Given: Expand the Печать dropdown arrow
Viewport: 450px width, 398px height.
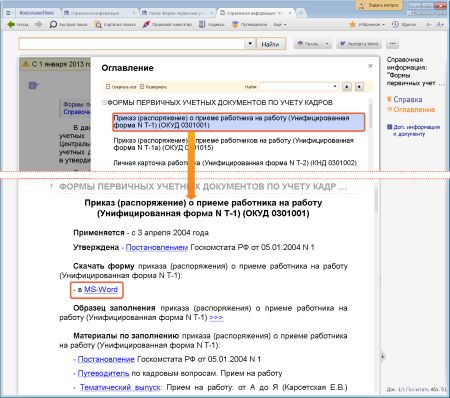Looking at the screenshot, I should 327,44.
